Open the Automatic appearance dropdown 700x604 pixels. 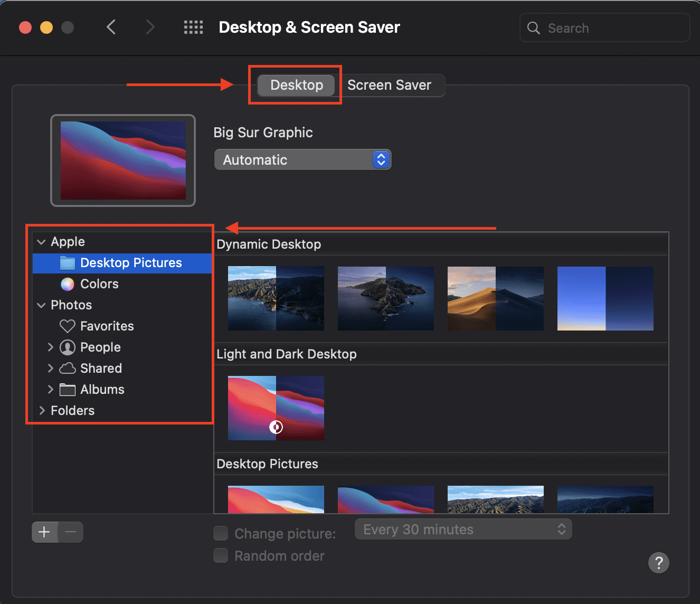click(302, 160)
